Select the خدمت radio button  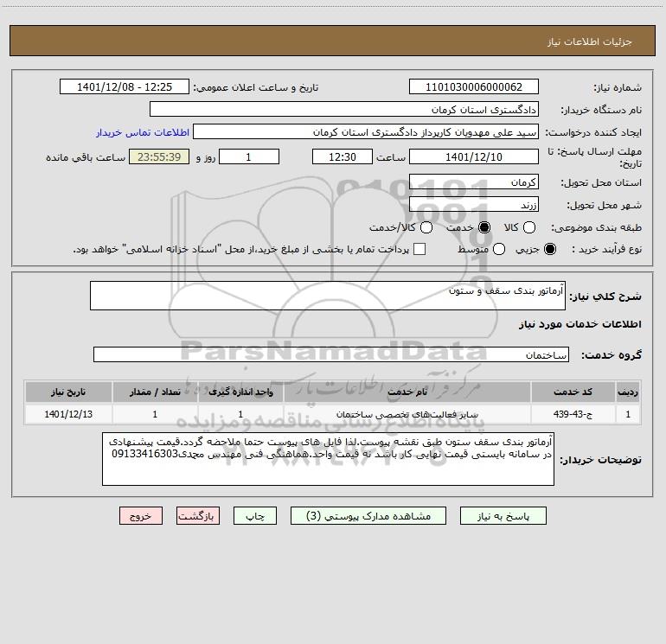point(484,227)
